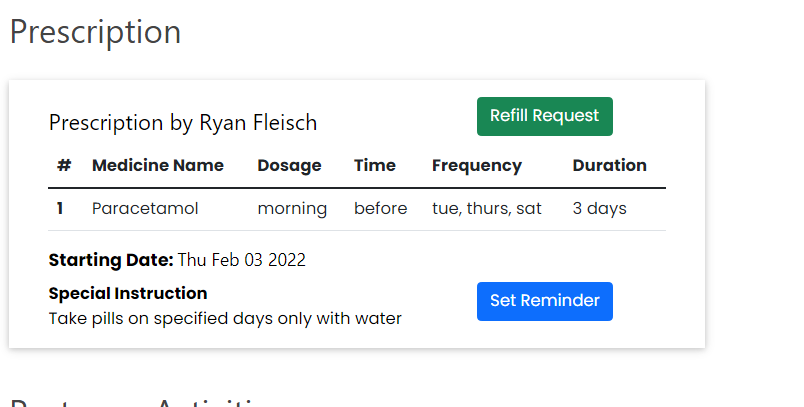This screenshot has width=804, height=407.
Task: Select the Dosage column header
Action: pyautogui.click(x=289, y=166)
